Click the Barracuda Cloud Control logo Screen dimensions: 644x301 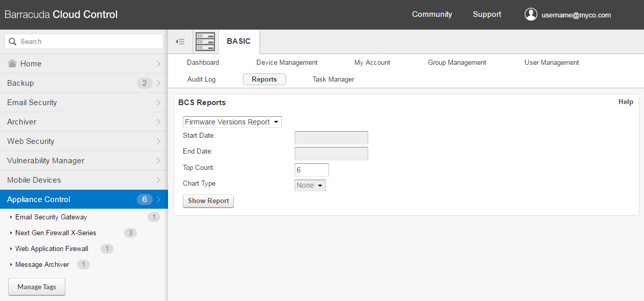pos(61,14)
